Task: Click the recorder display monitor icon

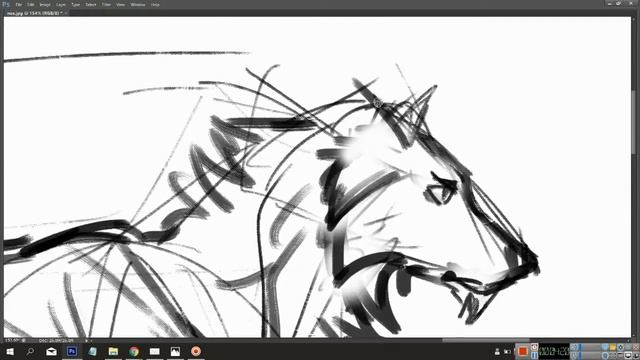Action: (x=629, y=356)
